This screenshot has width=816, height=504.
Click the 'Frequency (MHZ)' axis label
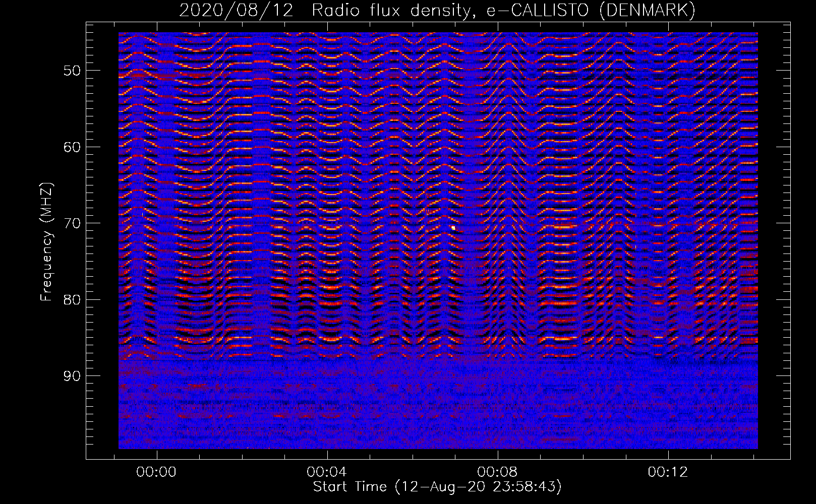pos(46,242)
